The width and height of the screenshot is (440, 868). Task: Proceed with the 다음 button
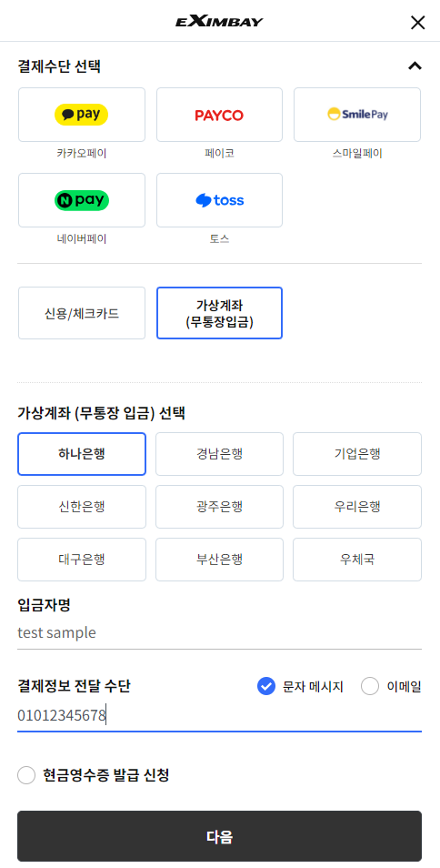[219, 836]
